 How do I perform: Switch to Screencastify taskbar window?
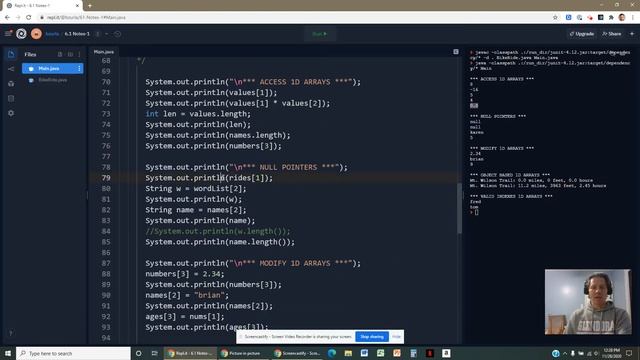click(297, 353)
